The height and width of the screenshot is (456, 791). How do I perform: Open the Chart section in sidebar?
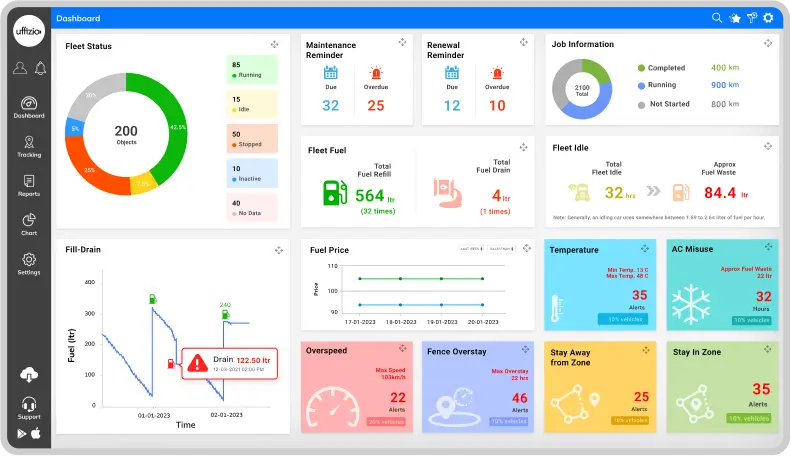(x=29, y=224)
